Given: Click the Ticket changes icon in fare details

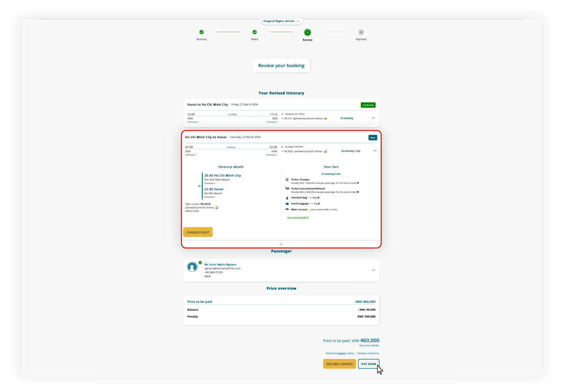Looking at the screenshot, I should pos(287,180).
